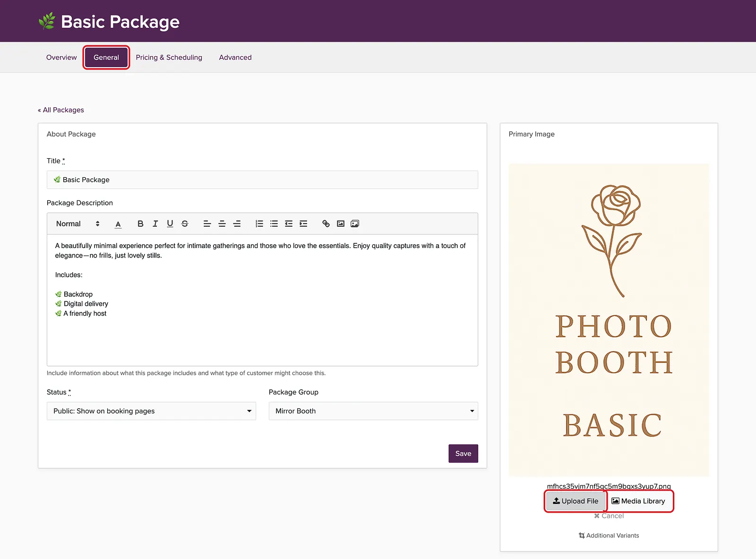Go to the Advanced tab

pyautogui.click(x=235, y=57)
